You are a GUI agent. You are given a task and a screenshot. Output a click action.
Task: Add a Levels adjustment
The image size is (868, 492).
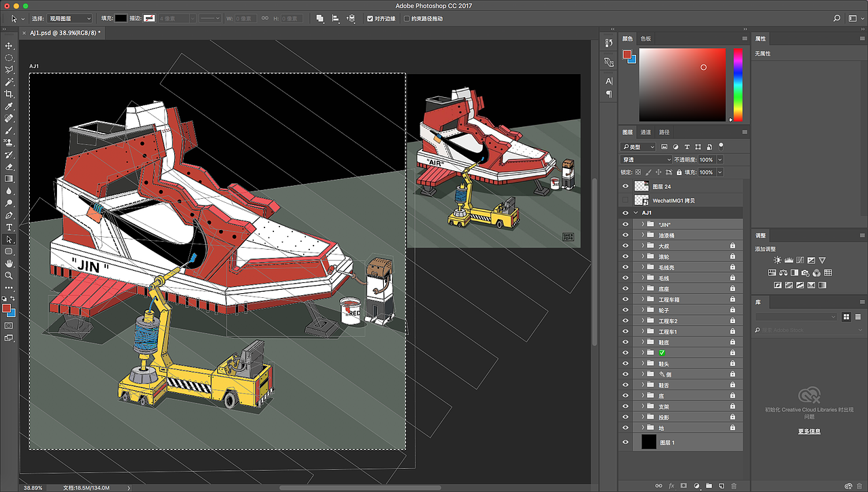[789, 260]
